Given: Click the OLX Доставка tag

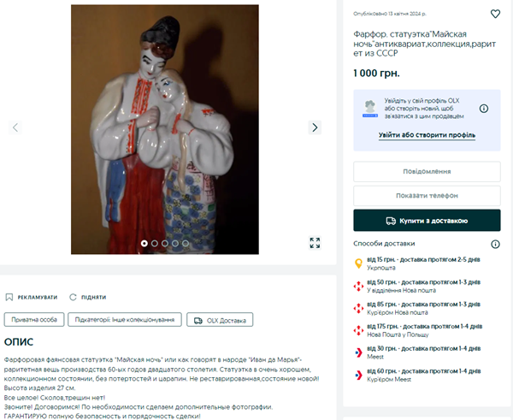Looking at the screenshot, I should point(220,320).
